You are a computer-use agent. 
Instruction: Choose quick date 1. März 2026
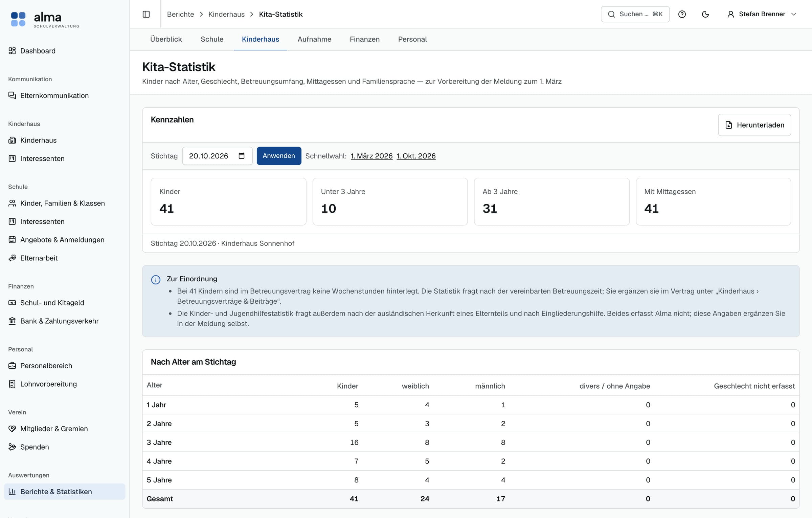(371, 156)
